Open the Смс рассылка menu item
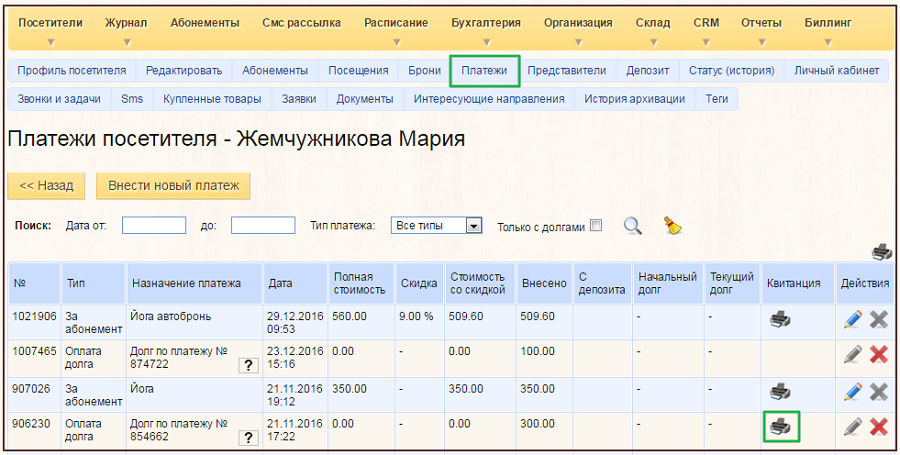900x455 pixels. pos(301,23)
